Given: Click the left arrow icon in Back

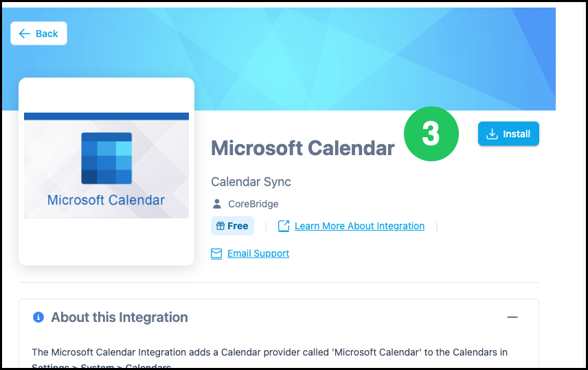Looking at the screenshot, I should pyautogui.click(x=24, y=34).
